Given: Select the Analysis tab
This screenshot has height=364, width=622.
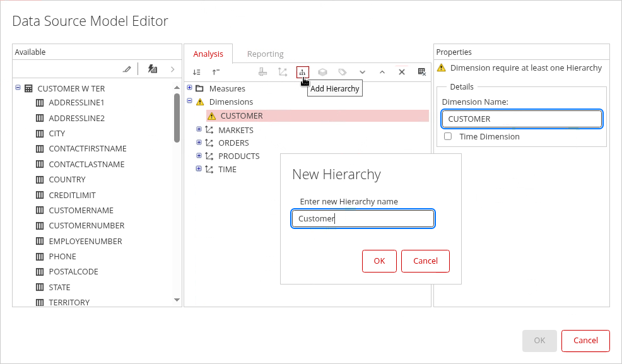Looking at the screenshot, I should tap(208, 54).
